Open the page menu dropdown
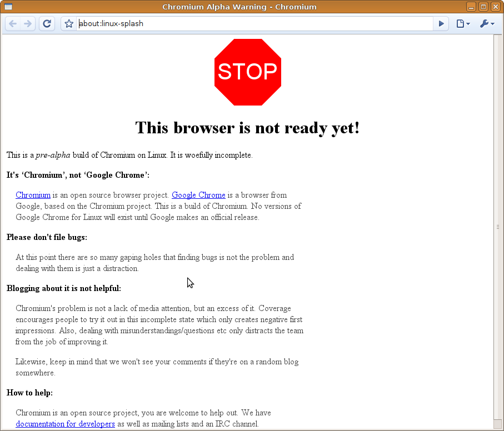504x431 pixels. [x=463, y=24]
